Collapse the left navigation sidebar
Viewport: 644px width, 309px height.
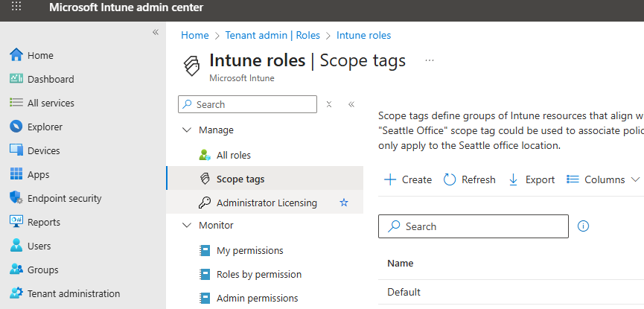(x=156, y=32)
